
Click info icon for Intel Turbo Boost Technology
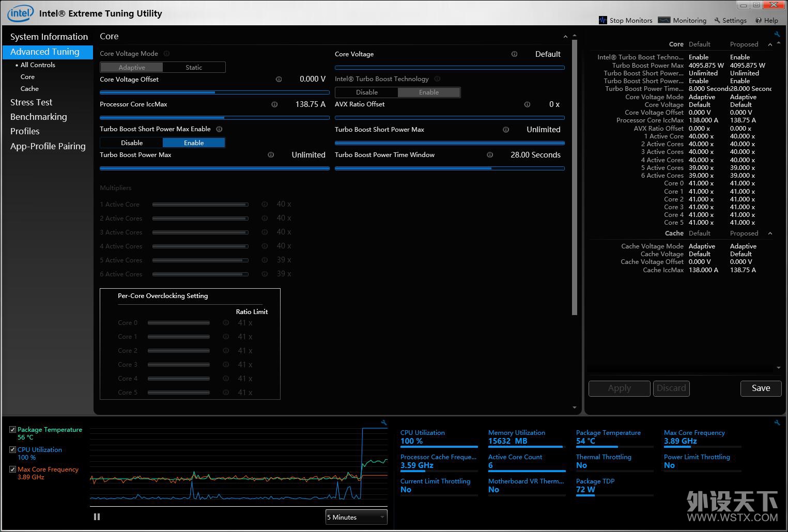[x=437, y=79]
